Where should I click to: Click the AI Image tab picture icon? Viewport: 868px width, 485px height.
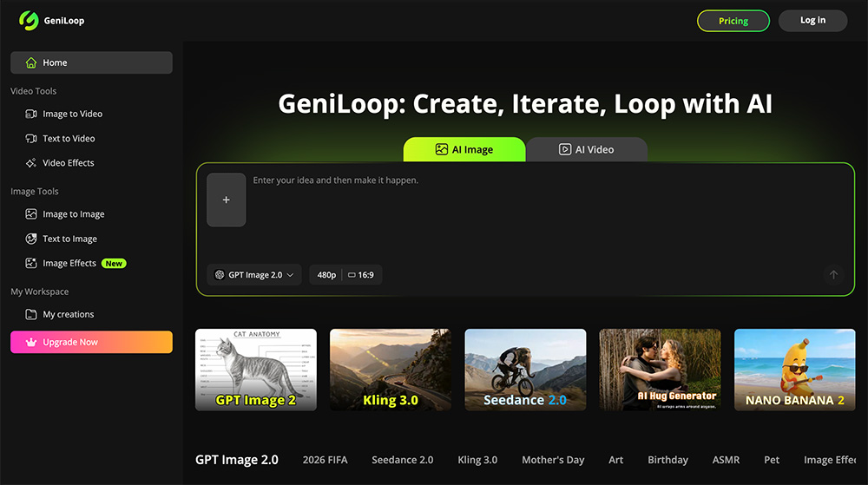441,149
